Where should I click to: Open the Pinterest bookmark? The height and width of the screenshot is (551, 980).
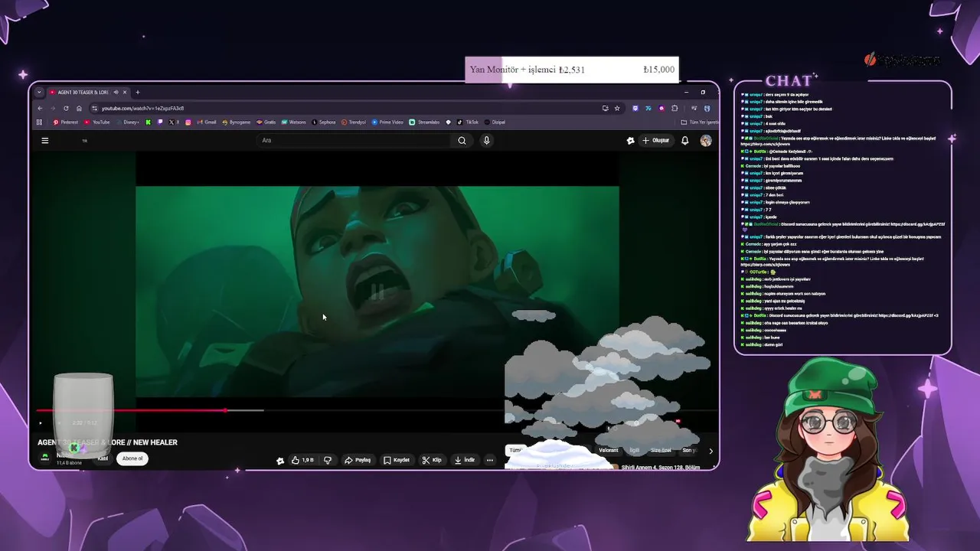click(x=66, y=122)
